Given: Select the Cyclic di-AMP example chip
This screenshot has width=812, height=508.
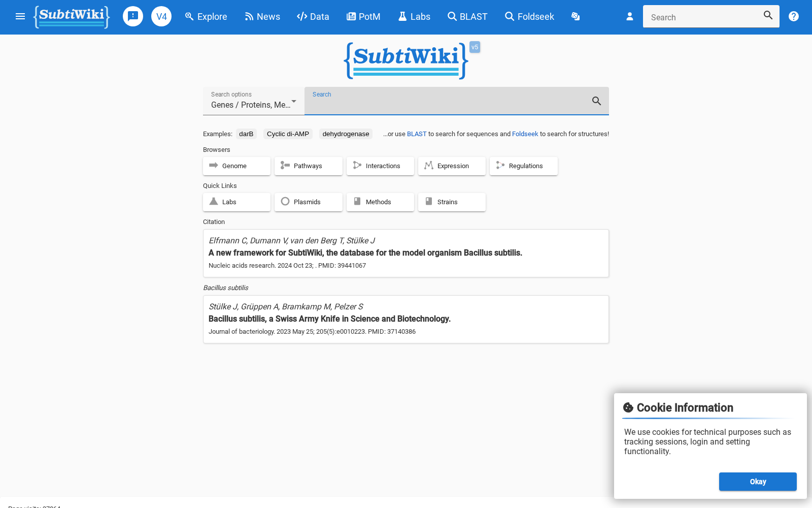Looking at the screenshot, I should coord(288,134).
